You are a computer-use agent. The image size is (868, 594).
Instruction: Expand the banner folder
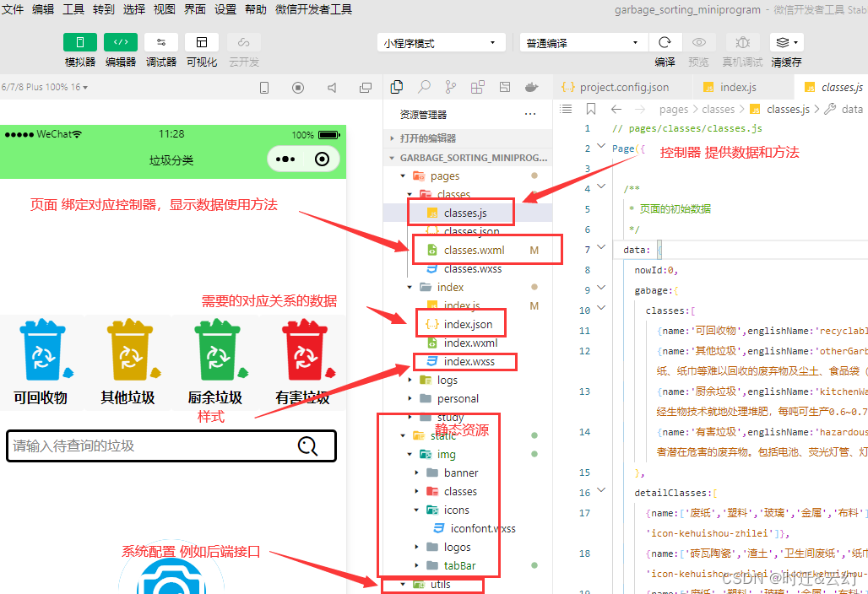[468, 472]
